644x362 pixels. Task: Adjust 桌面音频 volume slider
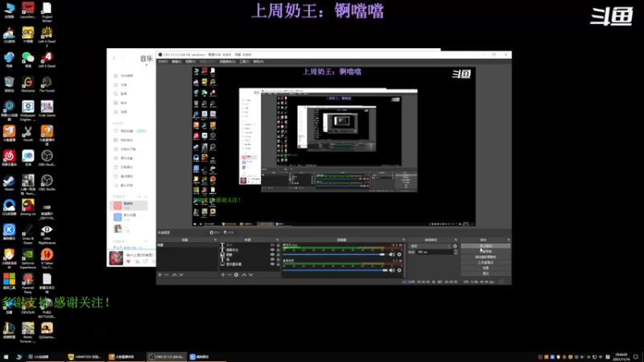coord(334,270)
